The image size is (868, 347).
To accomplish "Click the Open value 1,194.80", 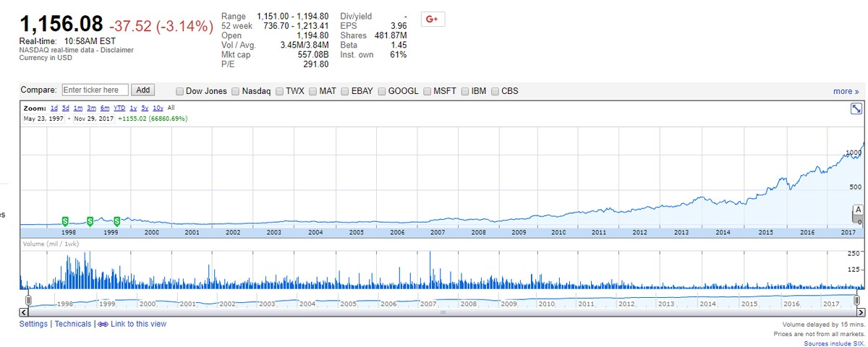I will pyautogui.click(x=312, y=35).
